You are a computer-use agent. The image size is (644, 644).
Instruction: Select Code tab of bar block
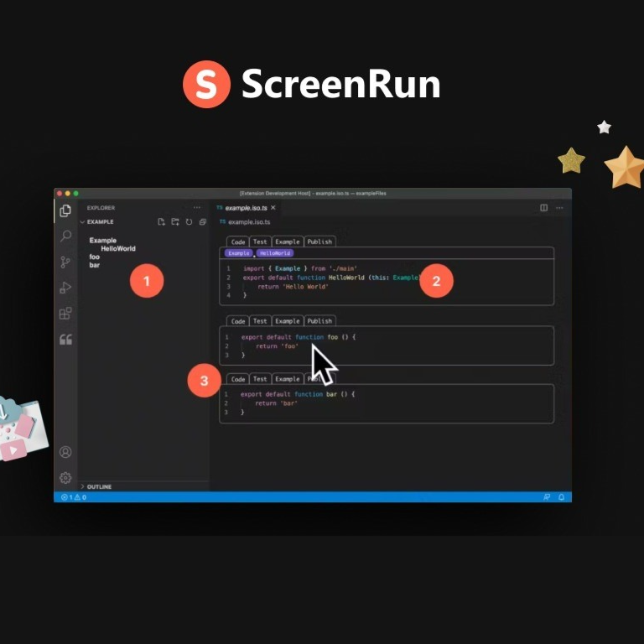click(238, 379)
